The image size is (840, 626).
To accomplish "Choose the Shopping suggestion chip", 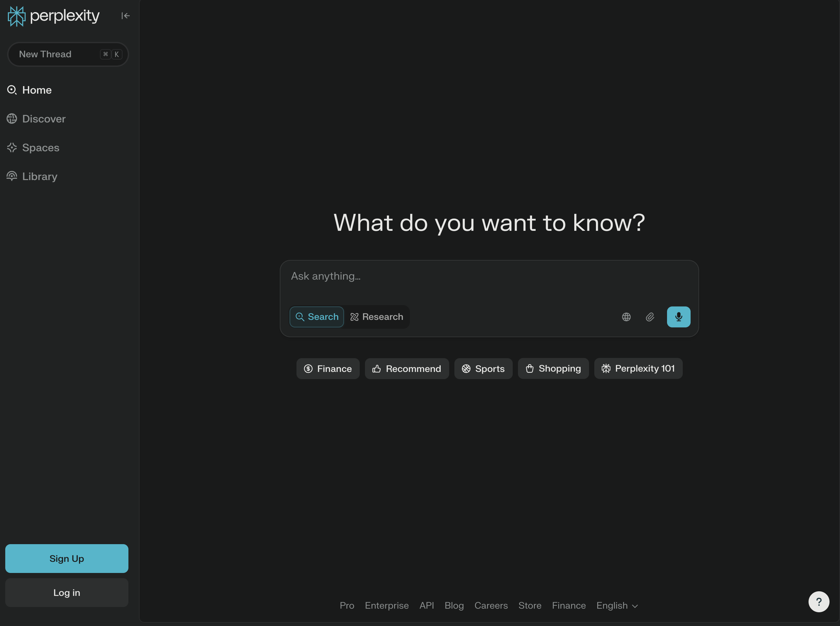I will [x=553, y=368].
